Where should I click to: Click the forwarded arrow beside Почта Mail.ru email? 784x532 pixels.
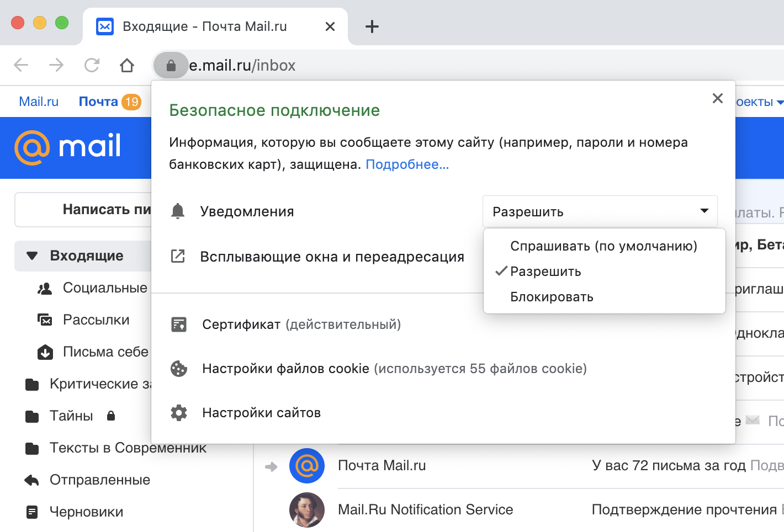coord(271,467)
